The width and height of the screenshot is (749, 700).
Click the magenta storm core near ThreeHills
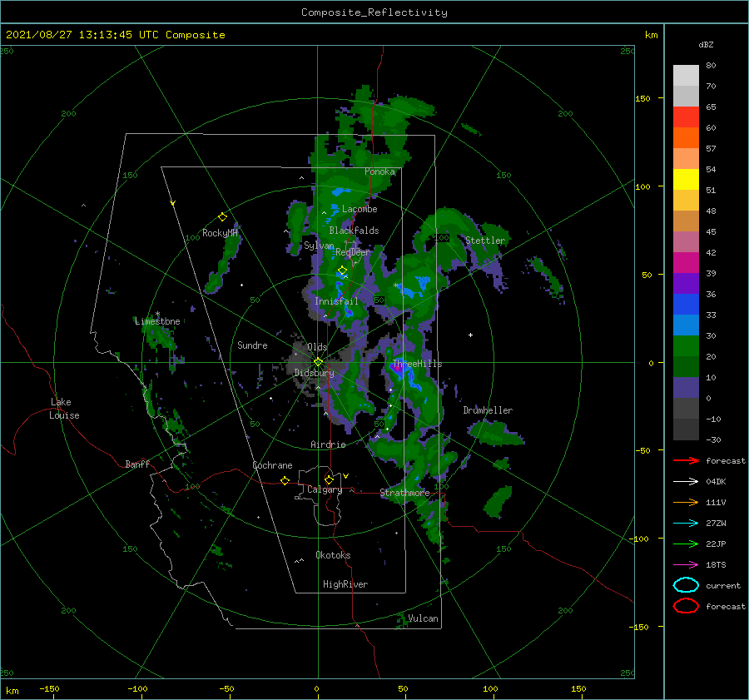point(397,367)
